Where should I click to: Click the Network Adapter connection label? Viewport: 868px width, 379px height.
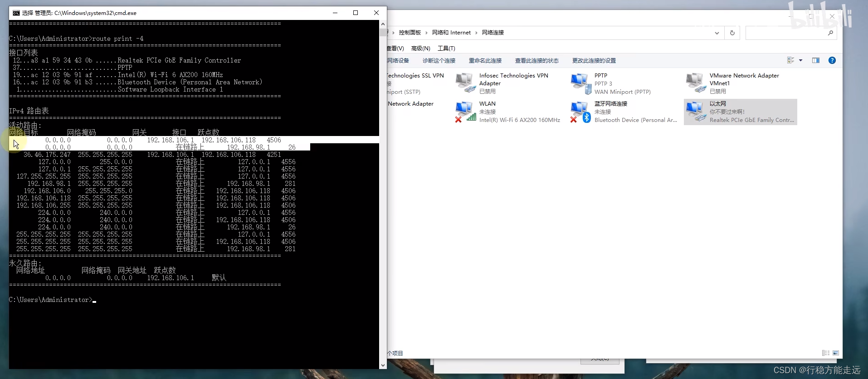click(410, 104)
